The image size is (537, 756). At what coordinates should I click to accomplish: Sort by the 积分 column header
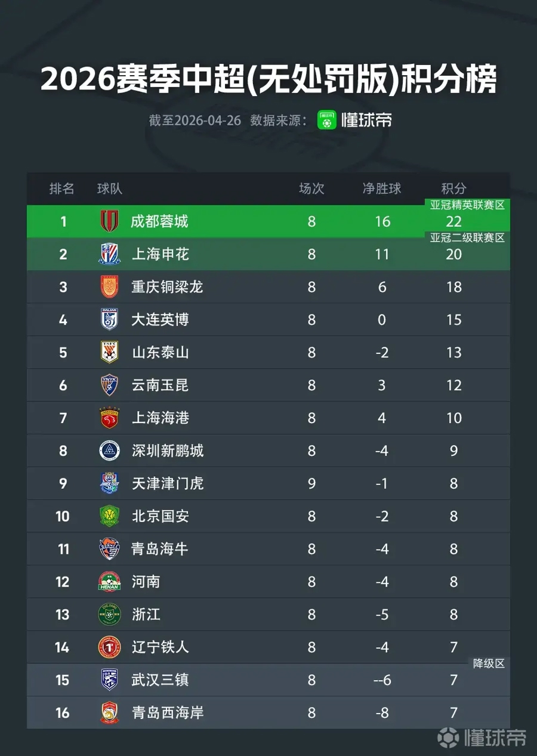click(x=453, y=189)
